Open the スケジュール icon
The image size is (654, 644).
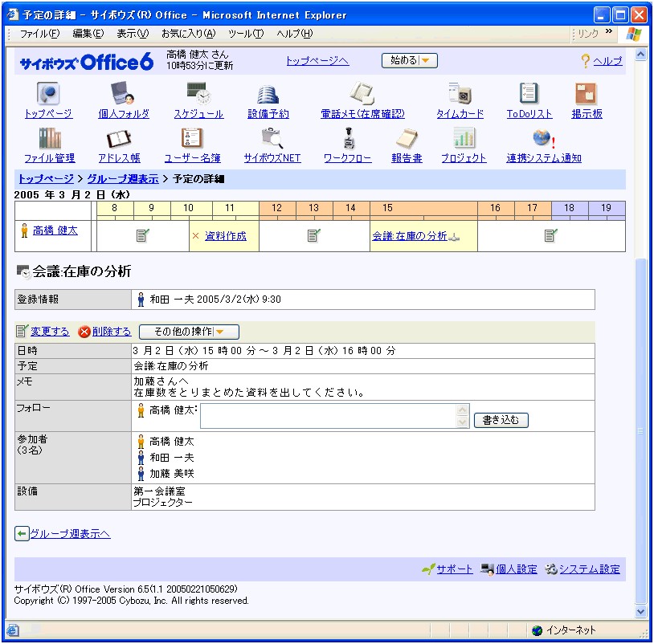click(198, 92)
